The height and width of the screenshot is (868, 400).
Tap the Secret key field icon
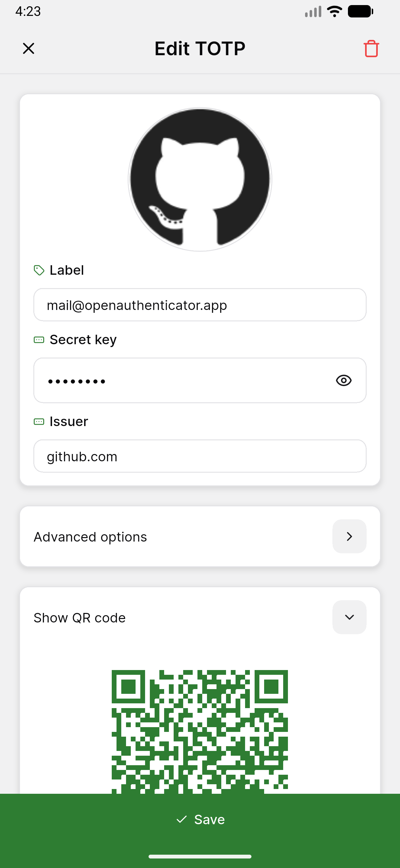point(39,340)
